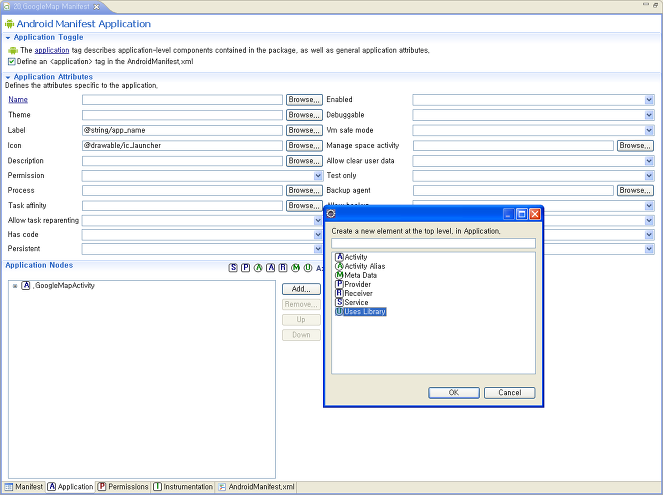Click the Add... button for Application Nodes
663x495 pixels.
[301, 289]
